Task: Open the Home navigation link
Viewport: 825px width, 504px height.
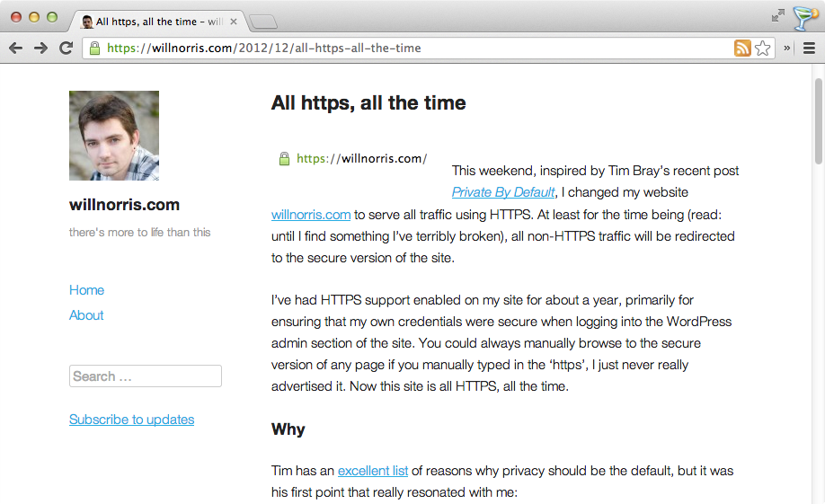Action: click(86, 290)
